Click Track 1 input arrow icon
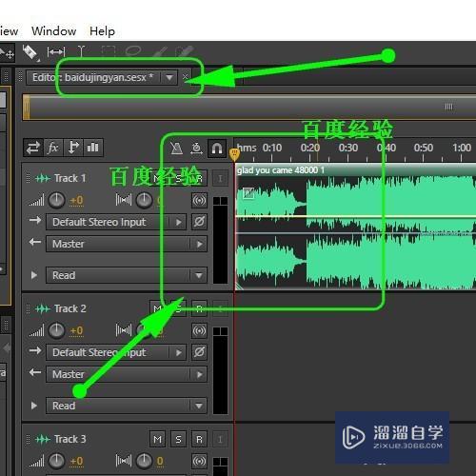Image resolution: width=476 pixels, height=476 pixels. [x=35, y=220]
